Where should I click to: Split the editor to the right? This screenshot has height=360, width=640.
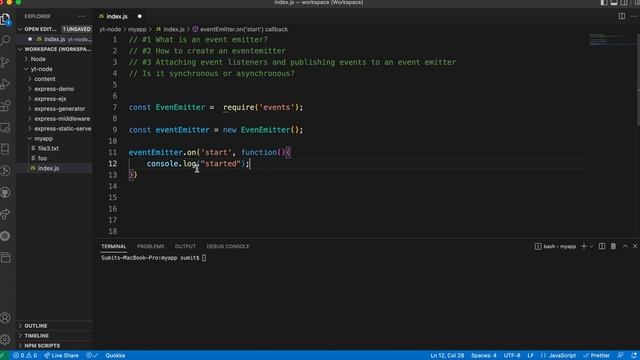(x=622, y=16)
